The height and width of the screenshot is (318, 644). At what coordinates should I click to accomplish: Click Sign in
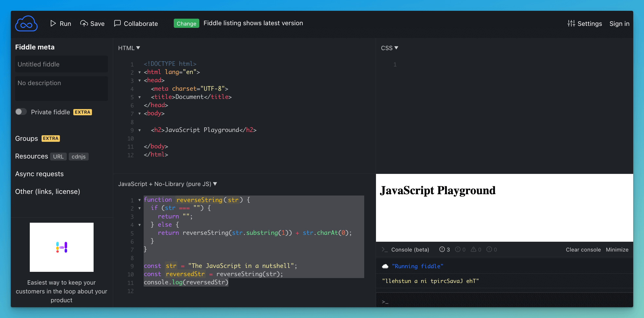point(619,23)
